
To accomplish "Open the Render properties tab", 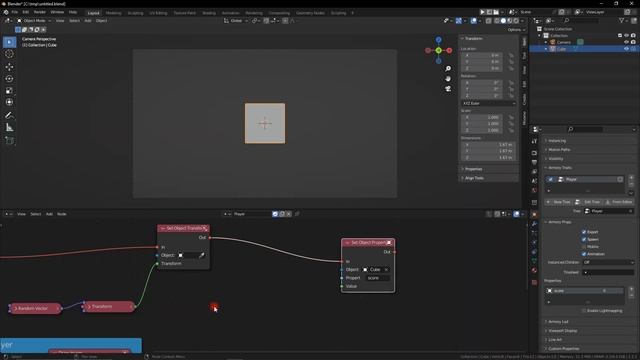I will pos(534,153).
